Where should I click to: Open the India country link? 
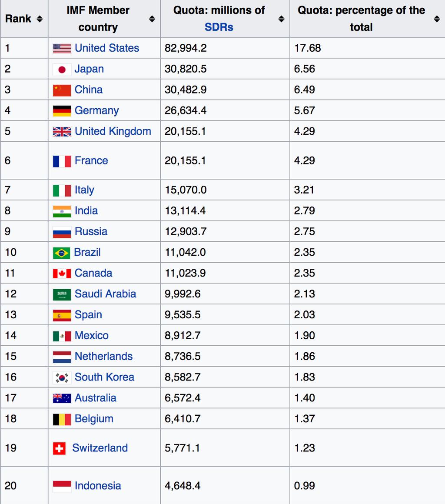click(x=86, y=210)
